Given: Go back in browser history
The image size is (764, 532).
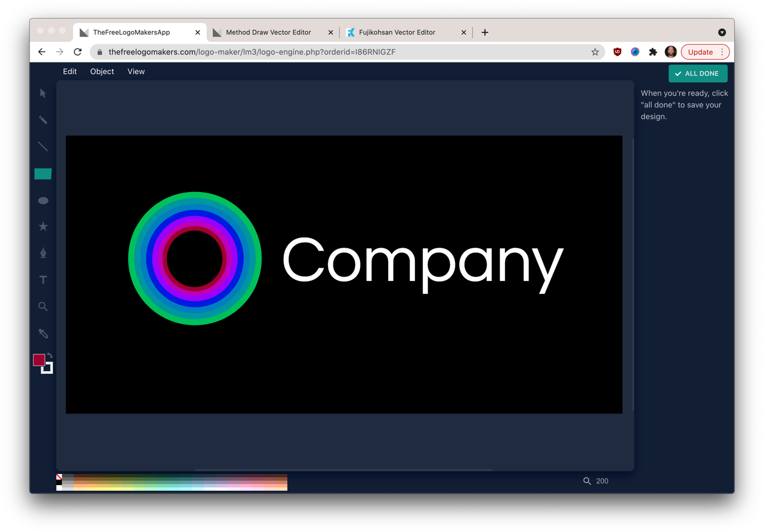Looking at the screenshot, I should pyautogui.click(x=42, y=52).
